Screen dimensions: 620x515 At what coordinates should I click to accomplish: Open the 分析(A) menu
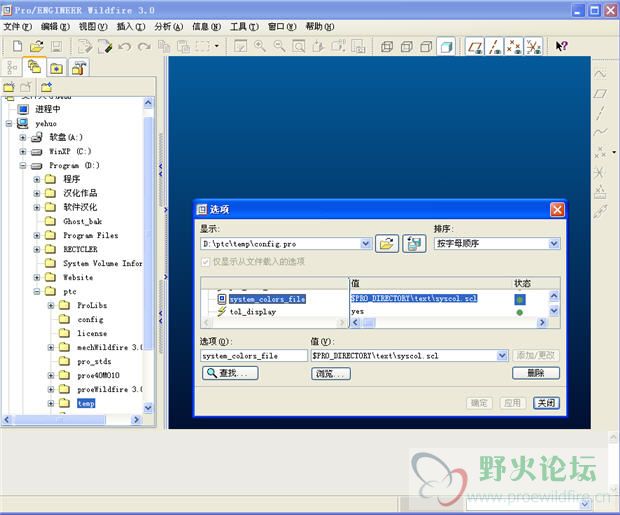pyautogui.click(x=169, y=27)
